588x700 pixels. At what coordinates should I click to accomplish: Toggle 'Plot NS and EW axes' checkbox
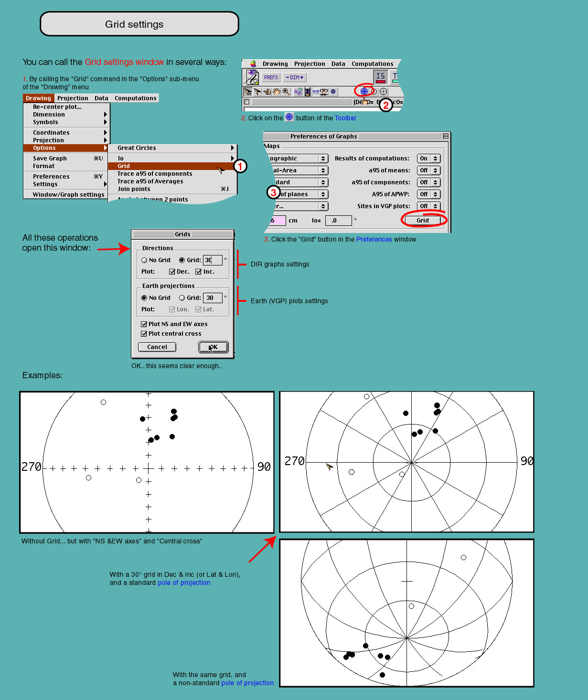[144, 324]
